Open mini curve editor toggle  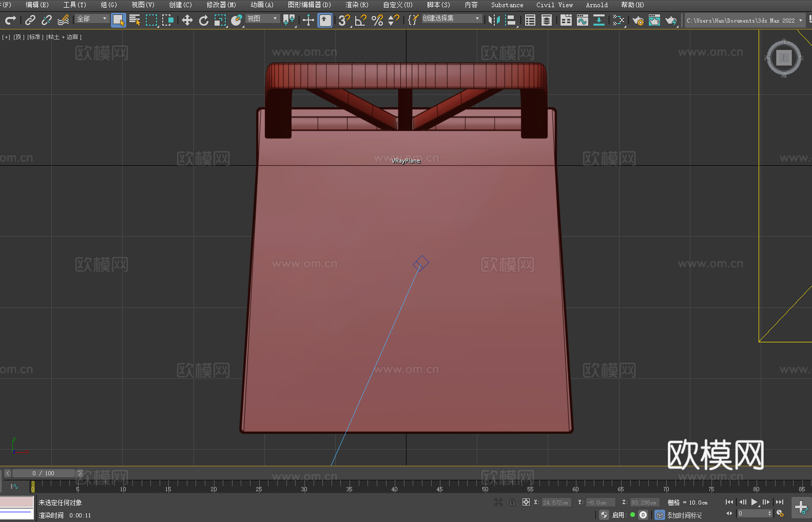(14, 486)
